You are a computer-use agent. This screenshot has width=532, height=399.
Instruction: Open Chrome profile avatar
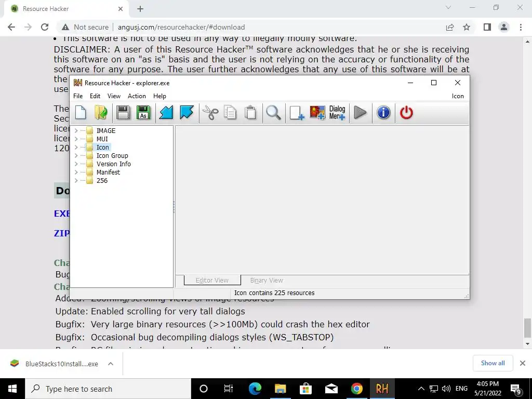504,27
